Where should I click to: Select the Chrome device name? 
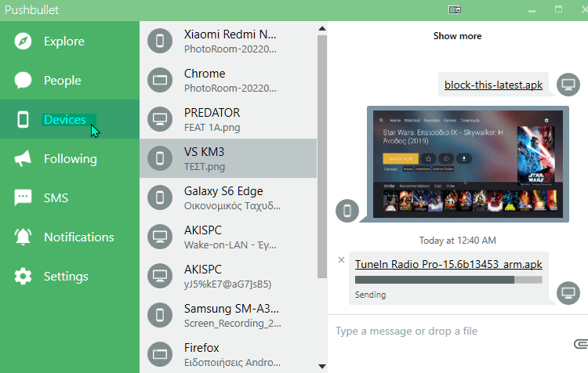point(205,74)
